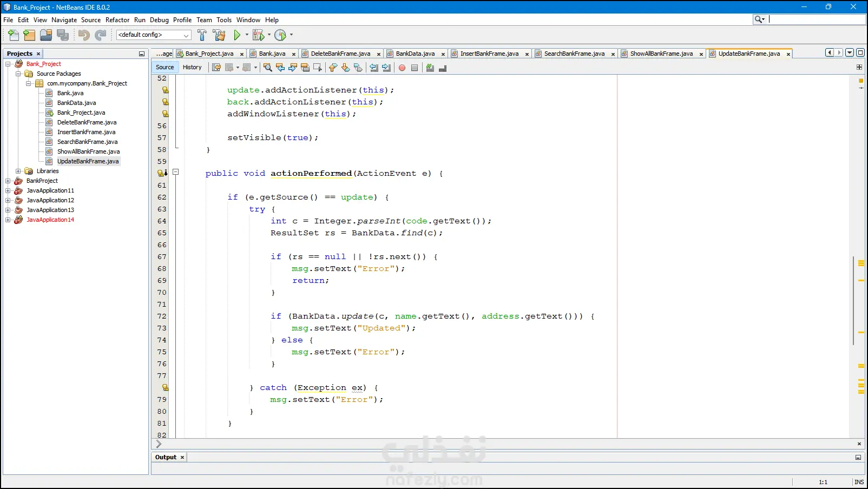Open the default config combo box
The width and height of the screenshot is (868, 489).
point(154,35)
